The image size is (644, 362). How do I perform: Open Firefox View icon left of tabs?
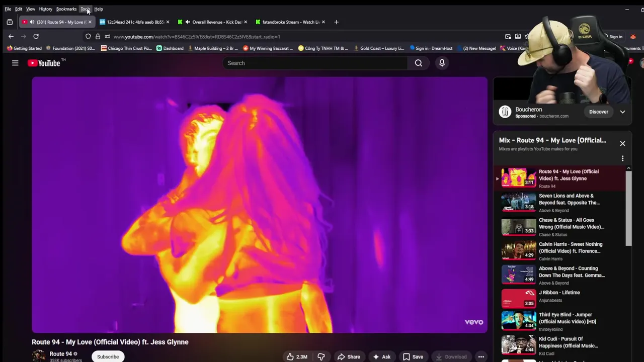coord(10,22)
